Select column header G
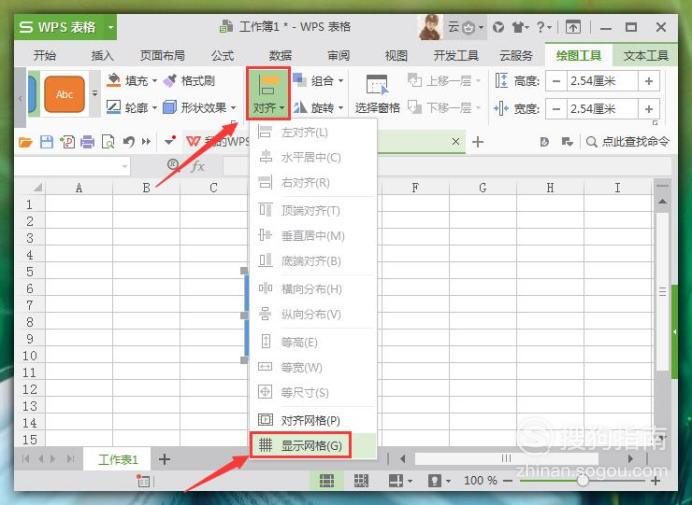The height and width of the screenshot is (505, 692). click(x=482, y=188)
